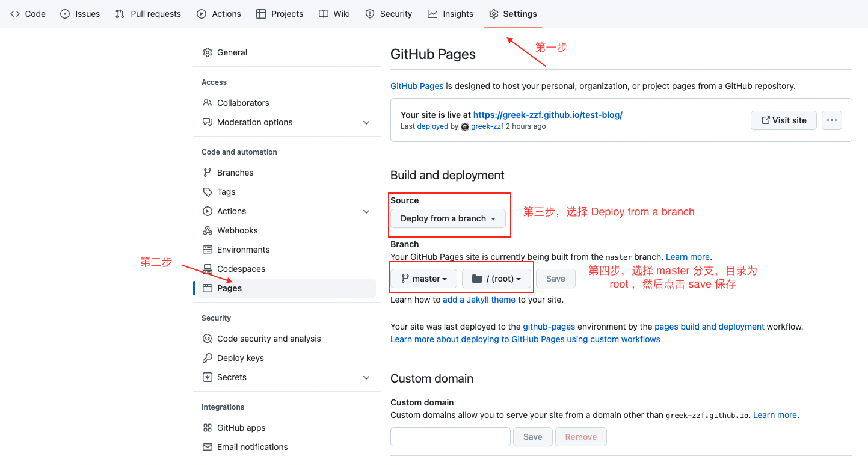Open the Deploy from a branch dropdown
Viewport: 868px width, 465px height.
448,218
